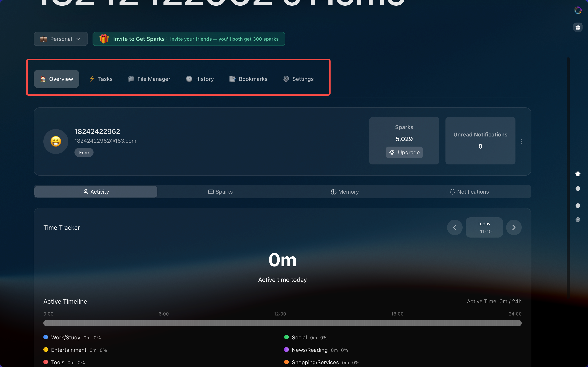Click the email 18242422962@163.com
This screenshot has width=588, height=367.
[105, 141]
